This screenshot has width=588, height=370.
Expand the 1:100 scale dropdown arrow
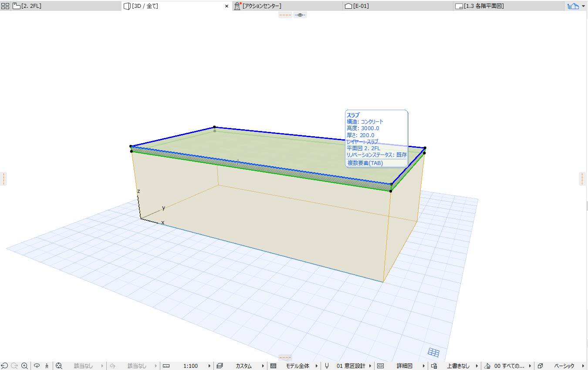coord(210,366)
